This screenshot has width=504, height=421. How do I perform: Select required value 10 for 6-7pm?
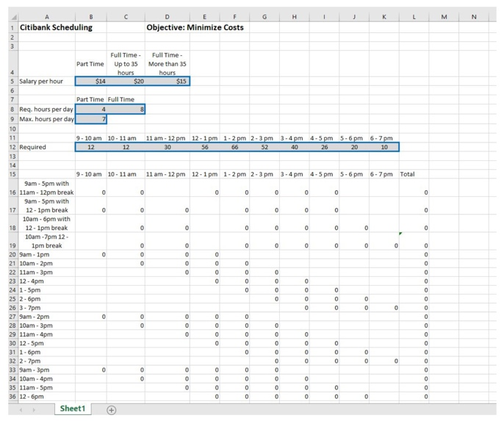(x=384, y=147)
